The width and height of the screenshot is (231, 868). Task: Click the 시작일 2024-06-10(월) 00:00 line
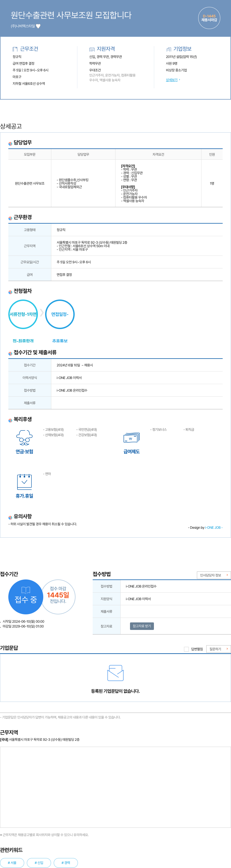click(23, 621)
